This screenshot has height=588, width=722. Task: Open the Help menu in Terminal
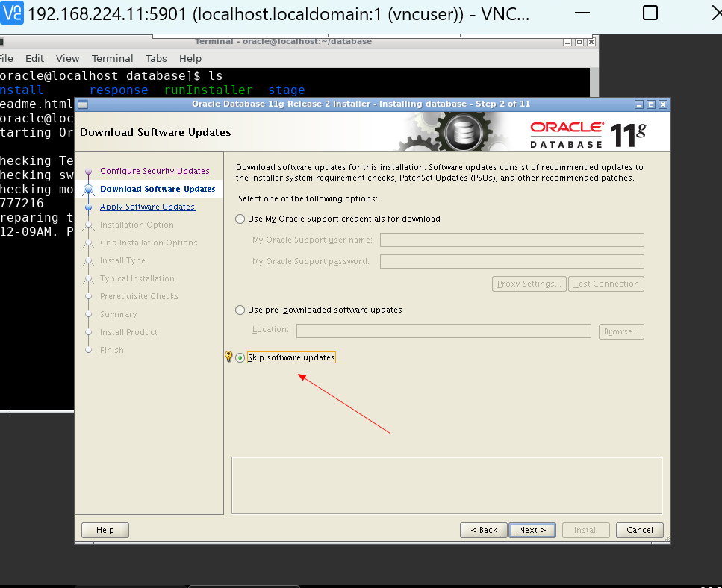190,59
